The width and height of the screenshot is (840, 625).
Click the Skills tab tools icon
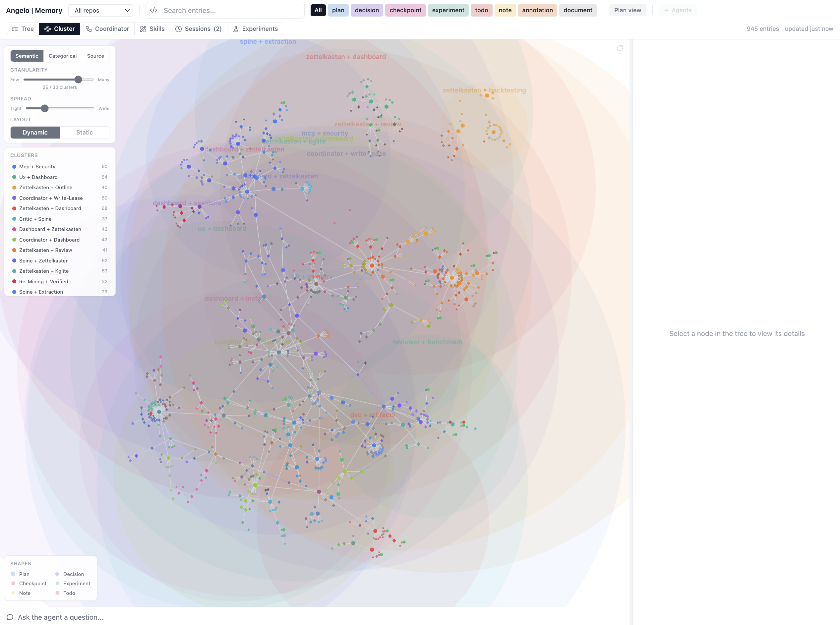143,29
